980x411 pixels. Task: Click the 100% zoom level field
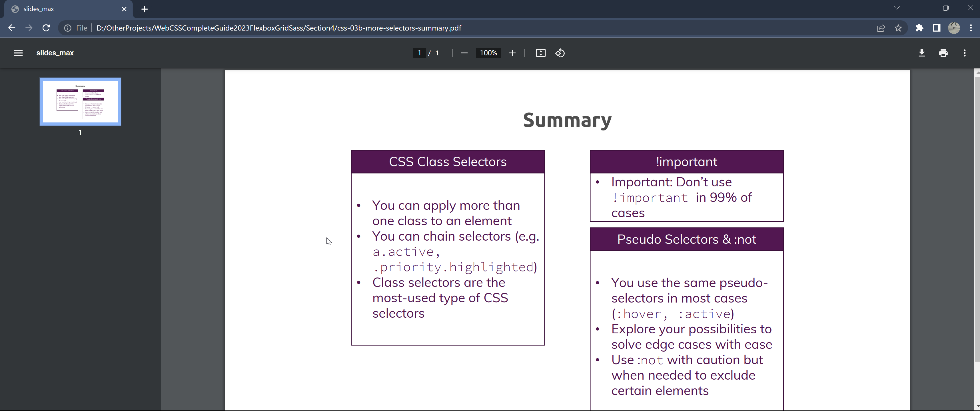[488, 53]
